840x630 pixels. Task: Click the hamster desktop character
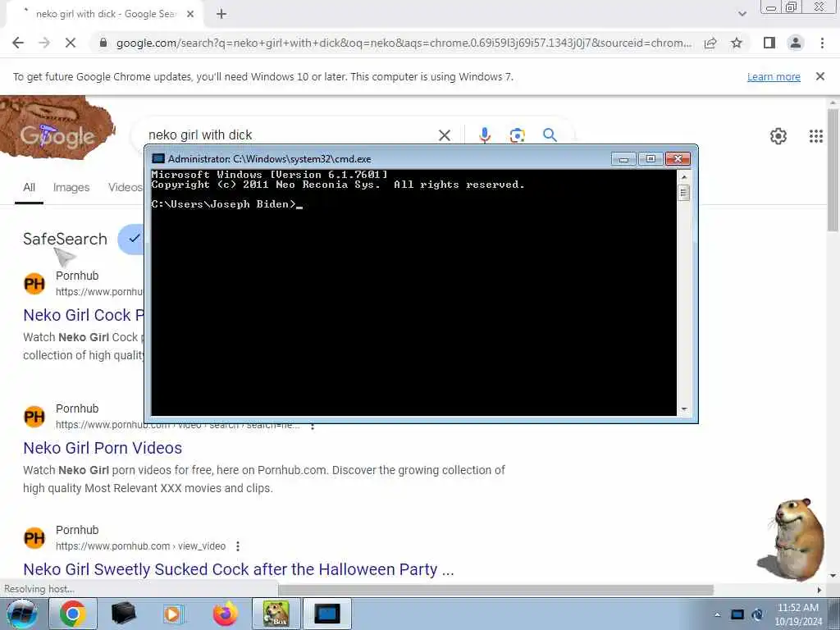(x=793, y=540)
